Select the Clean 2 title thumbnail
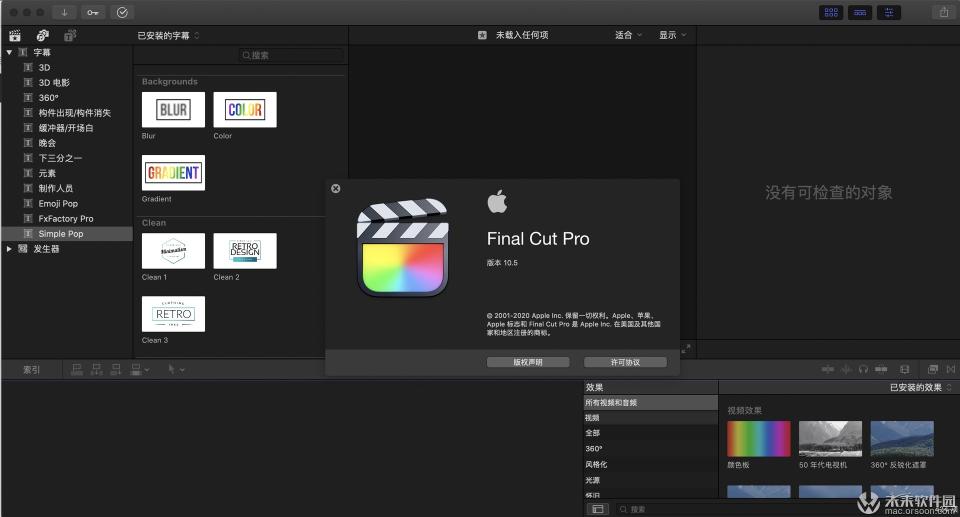960x517 pixels. click(245, 251)
